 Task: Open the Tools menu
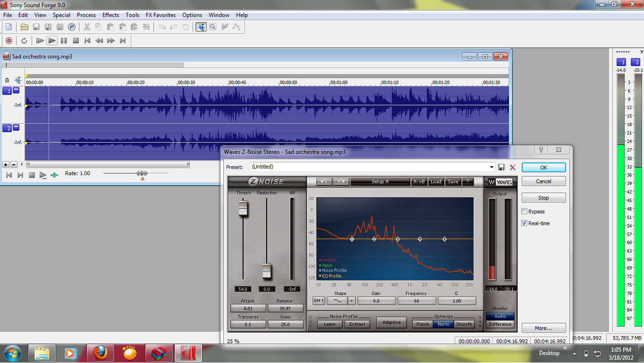tap(132, 15)
